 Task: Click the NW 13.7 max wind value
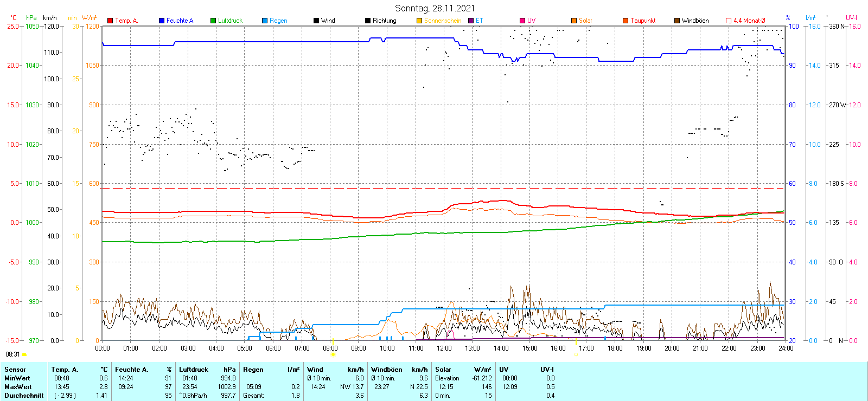tap(352, 387)
